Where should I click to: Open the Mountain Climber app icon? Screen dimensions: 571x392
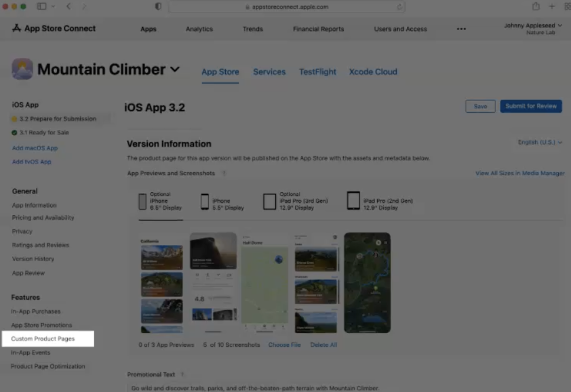[22, 69]
